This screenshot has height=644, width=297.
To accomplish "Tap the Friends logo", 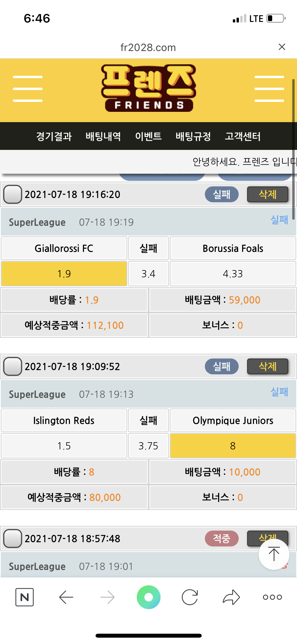I will coord(148,88).
